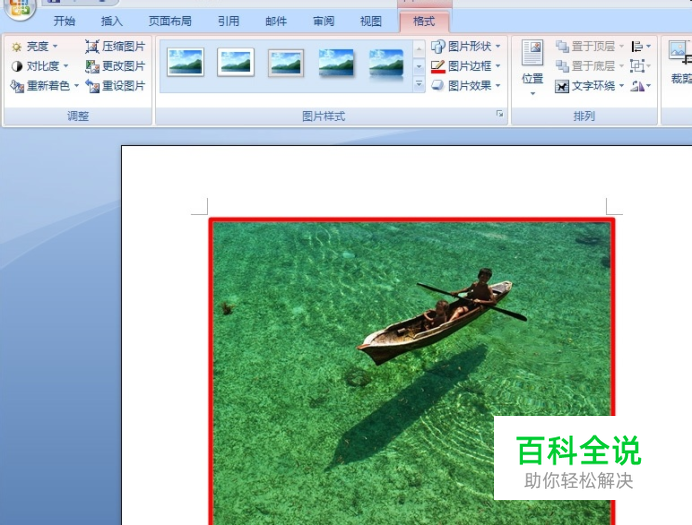Open Picture Effects (图片效果) dropdown

click(466, 86)
